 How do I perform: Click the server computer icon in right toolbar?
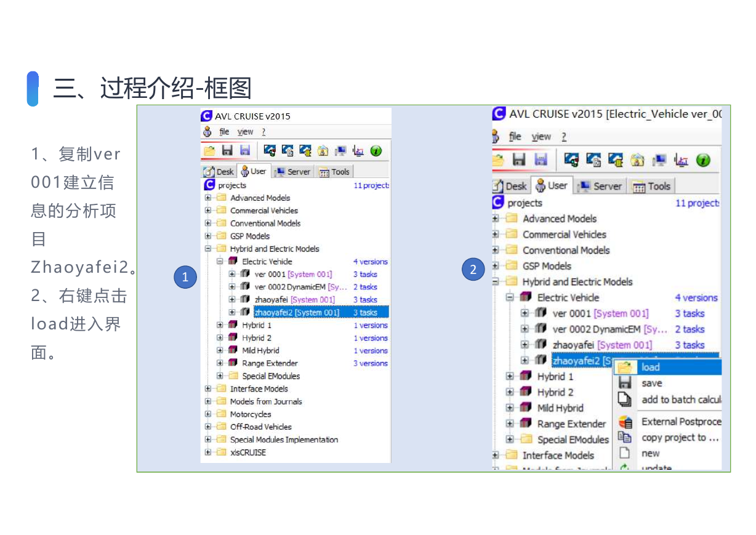pyautogui.click(x=659, y=160)
